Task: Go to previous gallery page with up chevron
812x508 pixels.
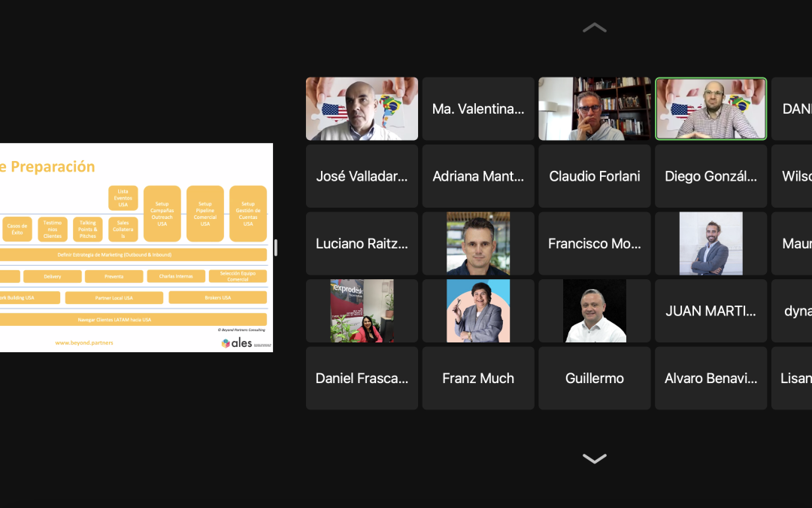Action: [595, 28]
